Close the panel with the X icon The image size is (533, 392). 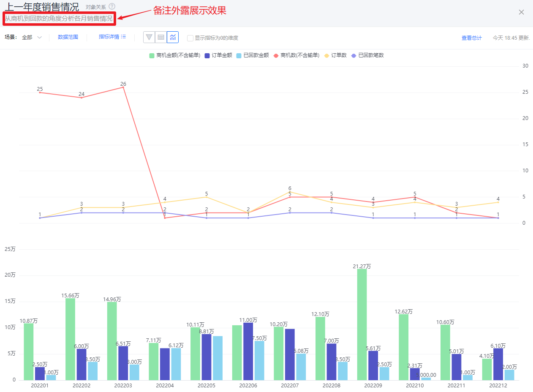[521, 12]
